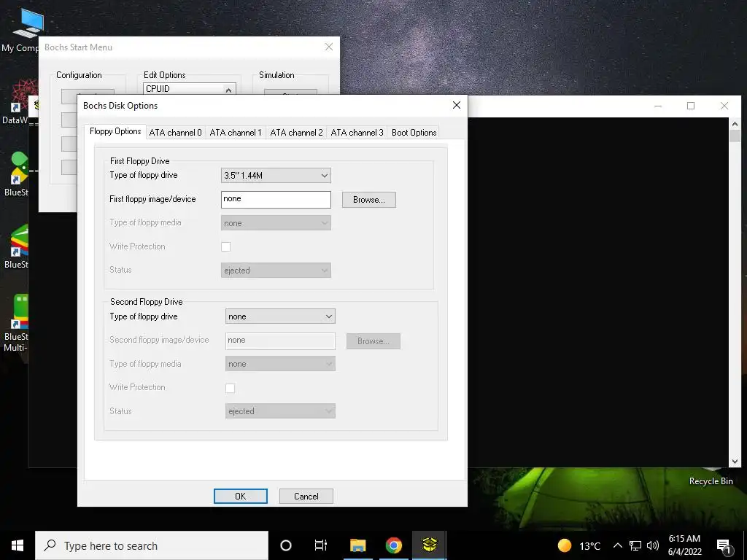Cancel the Bochs Disk Options dialog
The height and width of the screenshot is (560, 747).
pos(306,496)
